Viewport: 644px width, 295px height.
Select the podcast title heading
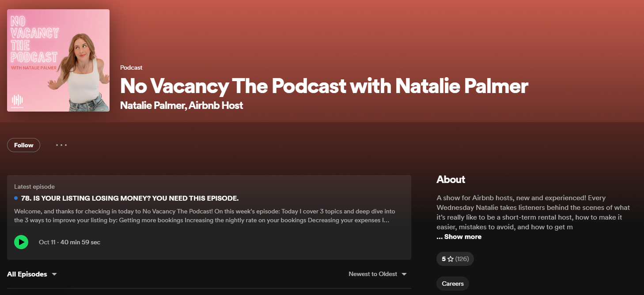(324, 86)
